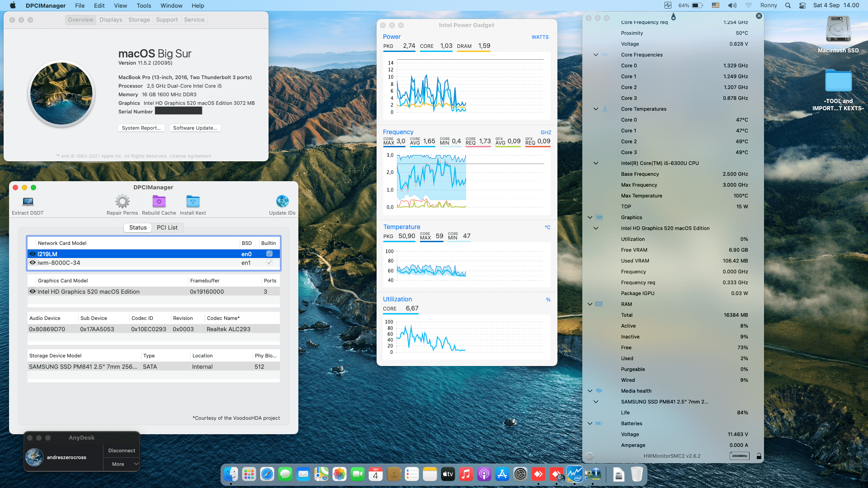
Task: Select the iwm-8000C-34 network card row
Action: (x=154, y=263)
